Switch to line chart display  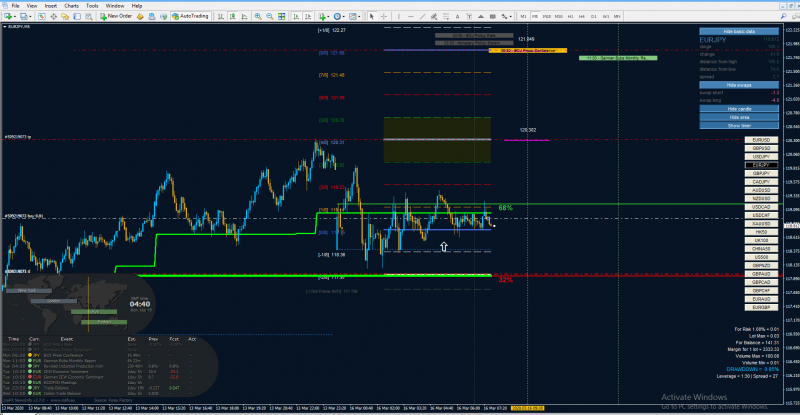click(244, 16)
